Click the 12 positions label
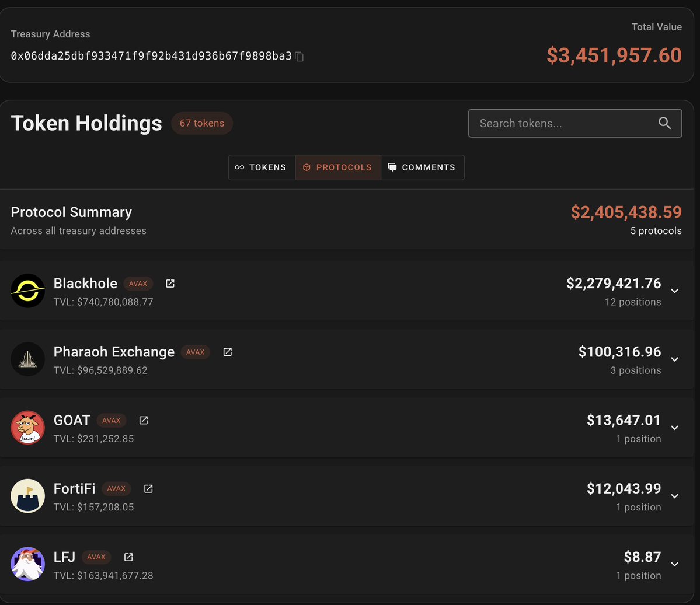 (x=633, y=302)
